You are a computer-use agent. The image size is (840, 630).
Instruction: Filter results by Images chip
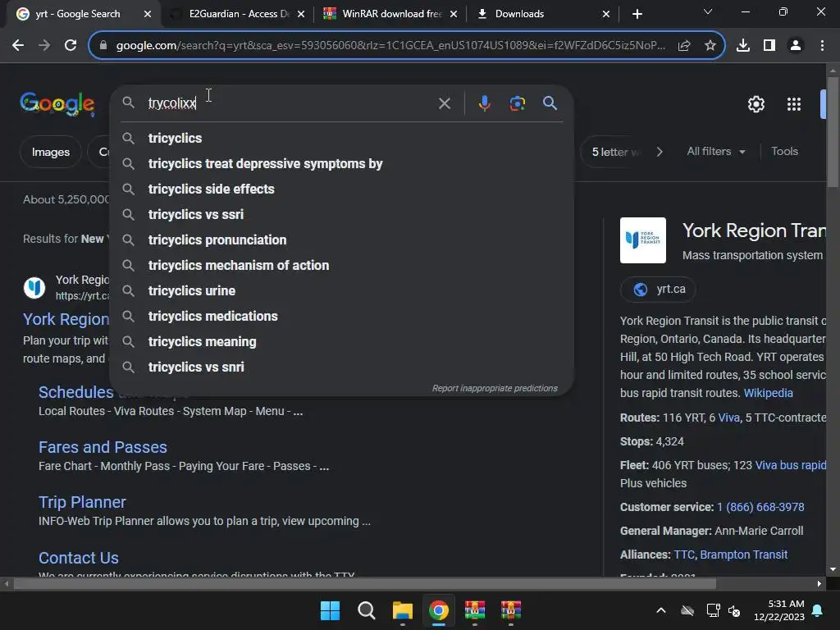50,152
